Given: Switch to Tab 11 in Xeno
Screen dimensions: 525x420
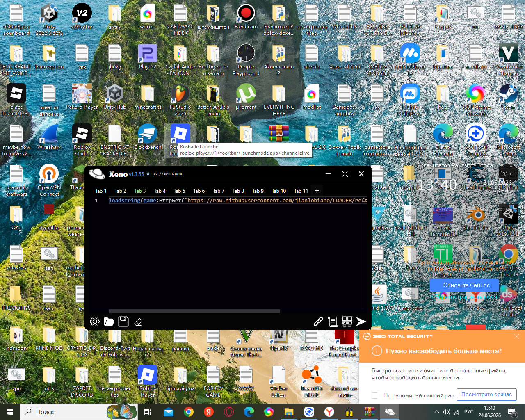Looking at the screenshot, I should [x=301, y=191].
